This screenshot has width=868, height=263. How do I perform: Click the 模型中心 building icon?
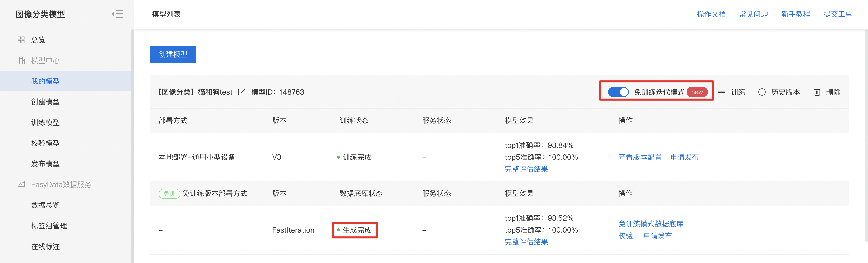click(21, 60)
